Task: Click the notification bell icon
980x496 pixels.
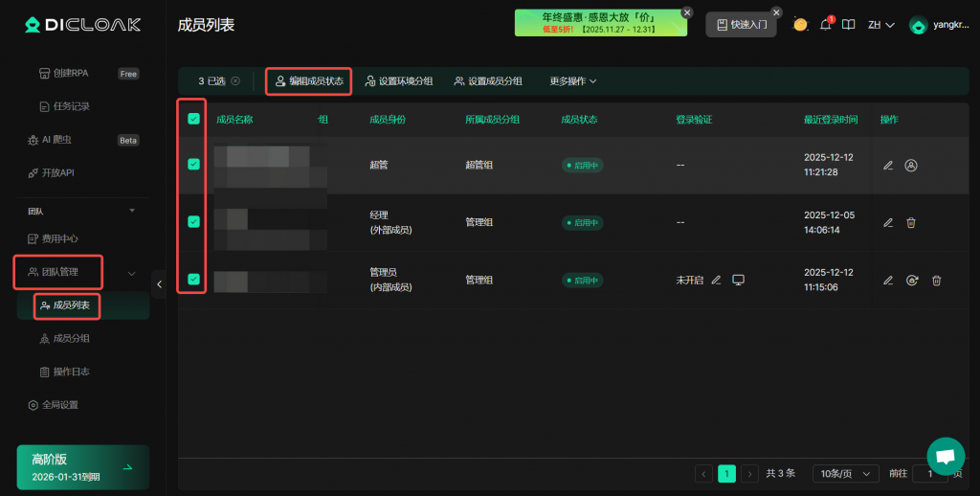Action: tap(826, 25)
